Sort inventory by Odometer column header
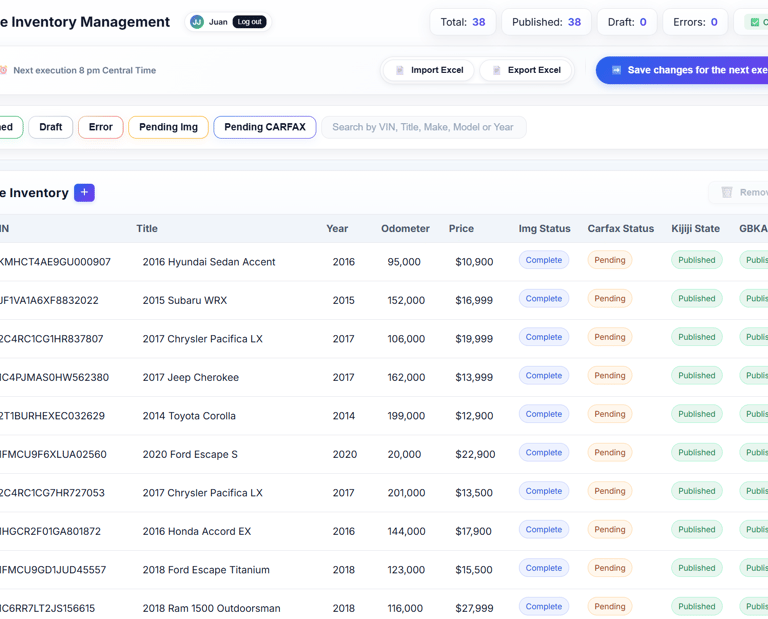The height and width of the screenshot is (619, 768). [405, 229]
